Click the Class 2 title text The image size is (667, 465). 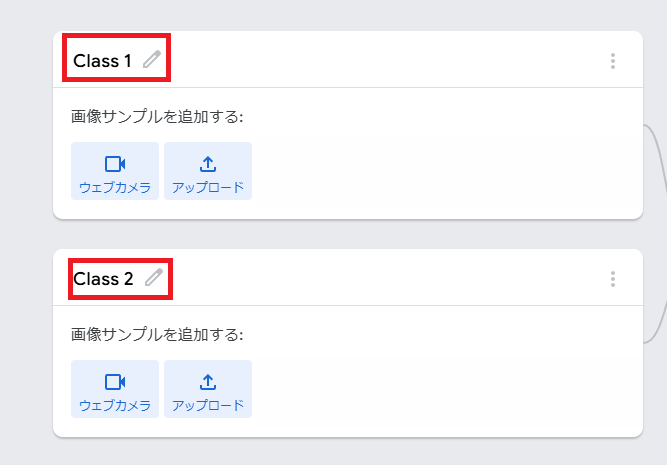click(103, 279)
